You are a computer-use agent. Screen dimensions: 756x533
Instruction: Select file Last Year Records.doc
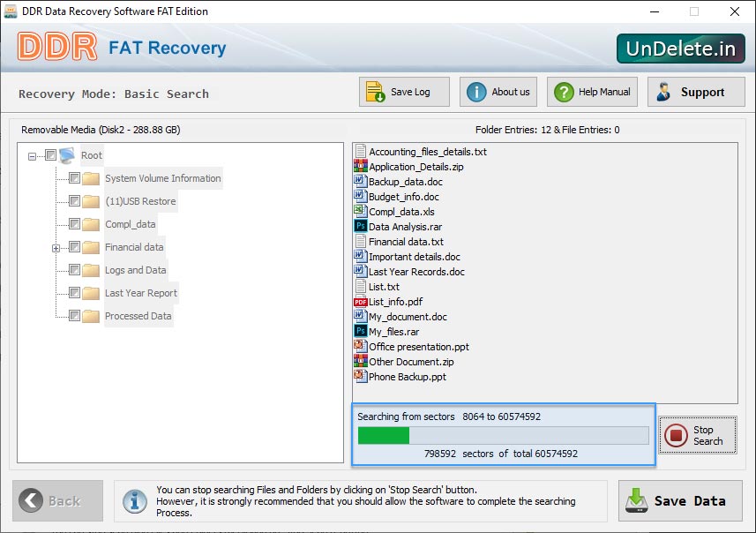416,272
